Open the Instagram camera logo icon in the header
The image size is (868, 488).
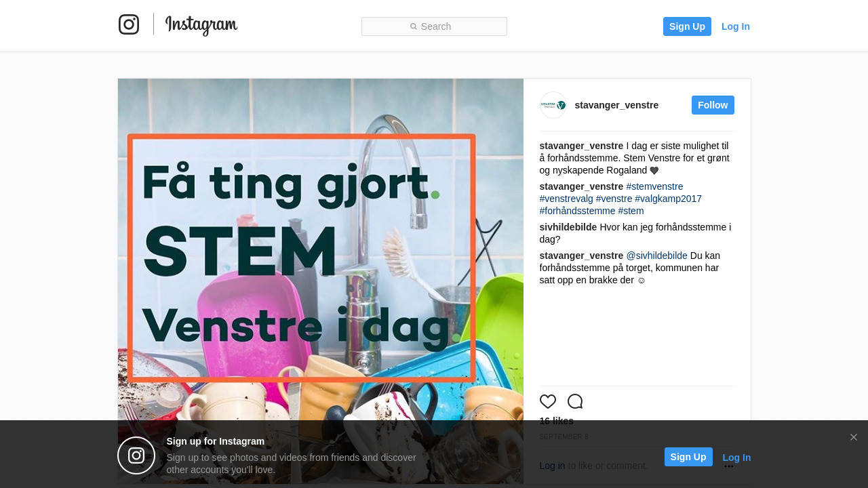click(129, 24)
